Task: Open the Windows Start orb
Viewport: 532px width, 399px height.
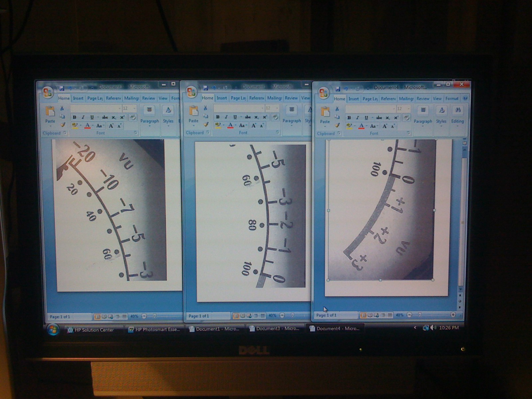Action: coord(53,330)
